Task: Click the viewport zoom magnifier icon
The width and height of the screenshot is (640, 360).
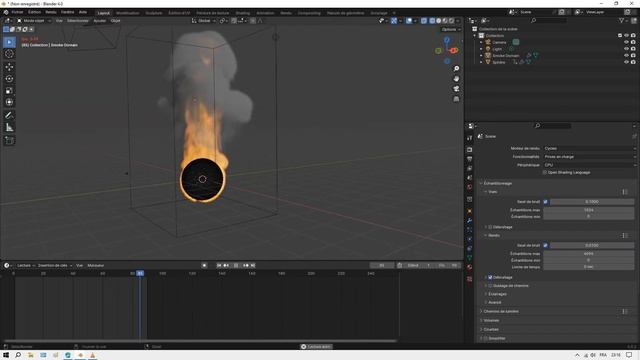Action: coord(456,69)
